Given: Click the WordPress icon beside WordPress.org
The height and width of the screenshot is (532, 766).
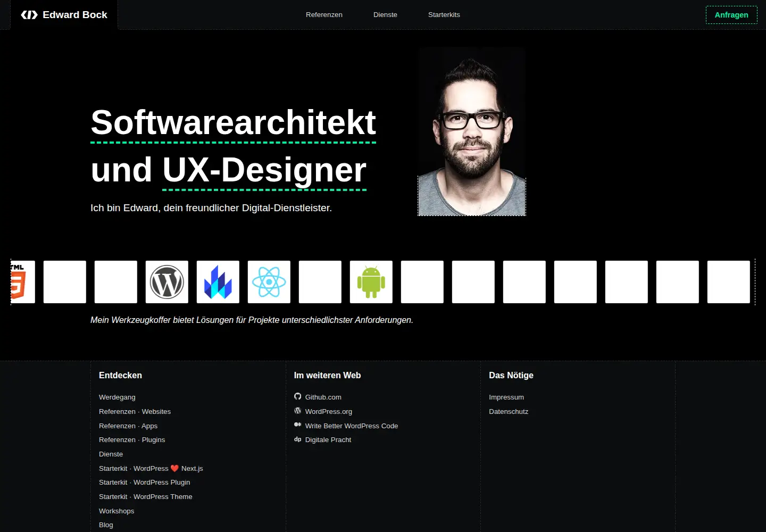Looking at the screenshot, I should (298, 411).
